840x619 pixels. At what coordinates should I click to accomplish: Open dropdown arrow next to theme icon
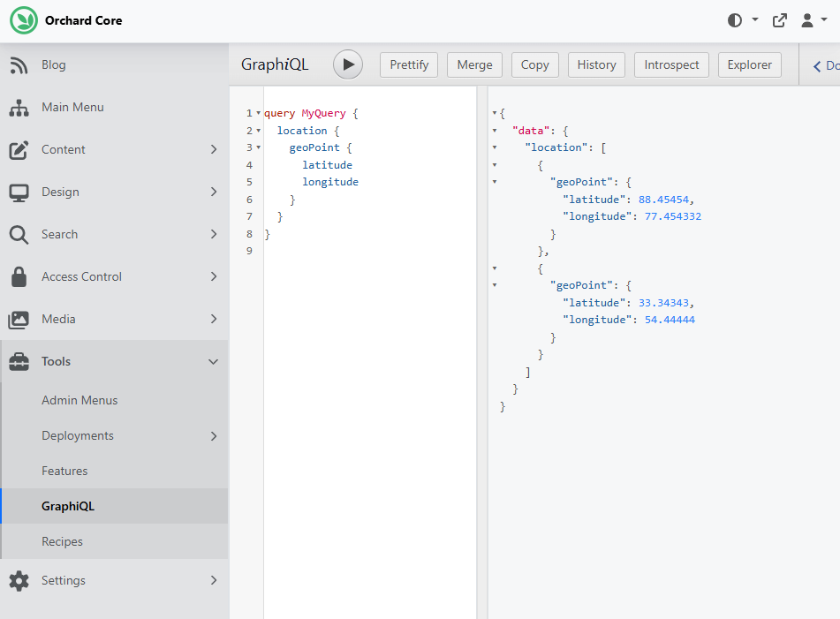(x=755, y=19)
